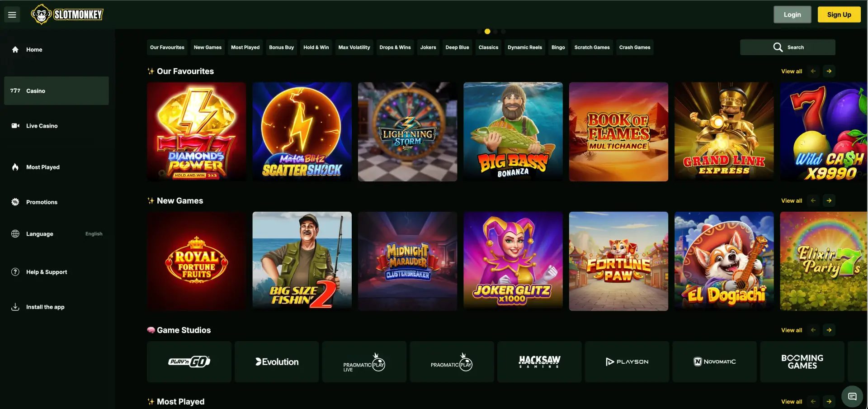
Task: Click the Install the app download icon
Action: 15,307
